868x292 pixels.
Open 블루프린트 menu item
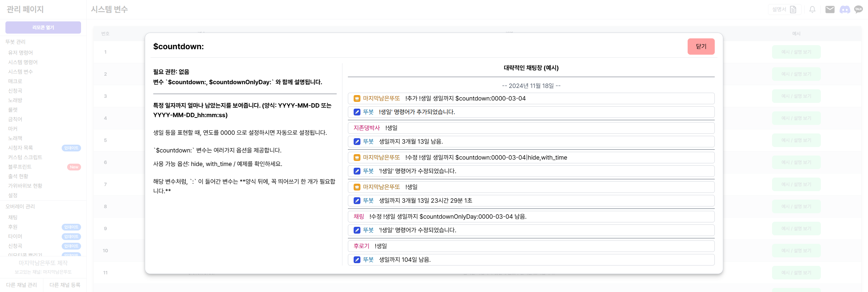pyautogui.click(x=20, y=167)
